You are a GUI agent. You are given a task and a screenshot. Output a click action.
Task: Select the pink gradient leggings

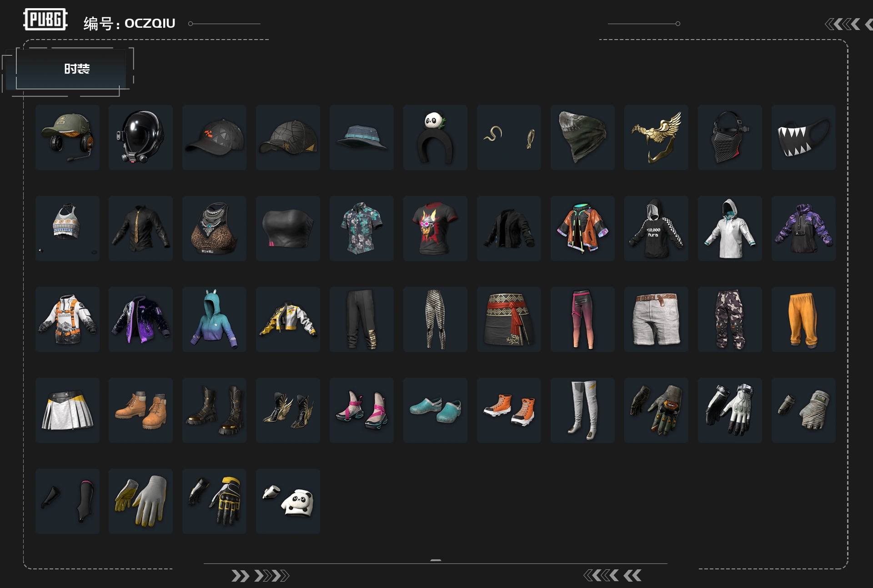pos(583,319)
